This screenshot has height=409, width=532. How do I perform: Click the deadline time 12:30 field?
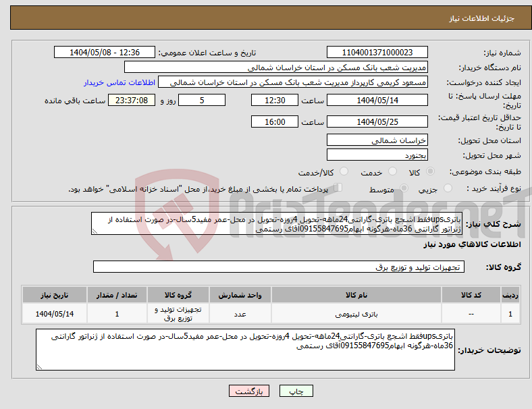point(275,101)
